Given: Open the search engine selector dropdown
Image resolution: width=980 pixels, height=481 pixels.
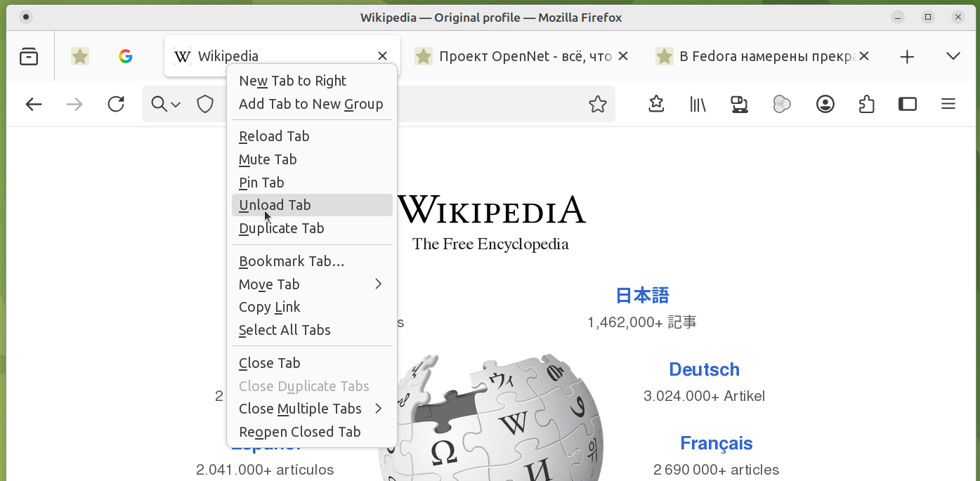Looking at the screenshot, I should coord(166,105).
